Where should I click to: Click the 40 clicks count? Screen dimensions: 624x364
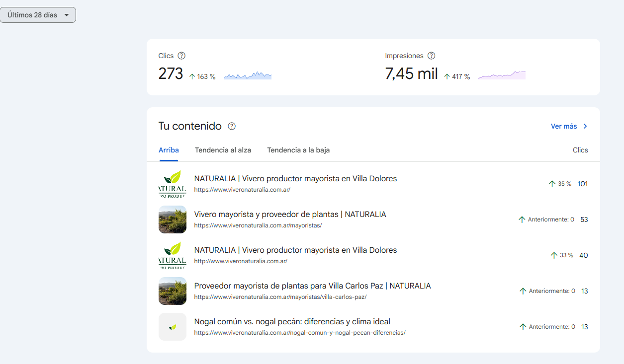(584, 255)
